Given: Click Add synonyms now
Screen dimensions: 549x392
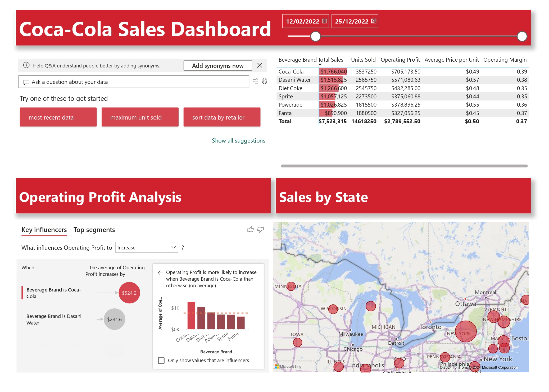Looking at the screenshot, I should tap(218, 65).
